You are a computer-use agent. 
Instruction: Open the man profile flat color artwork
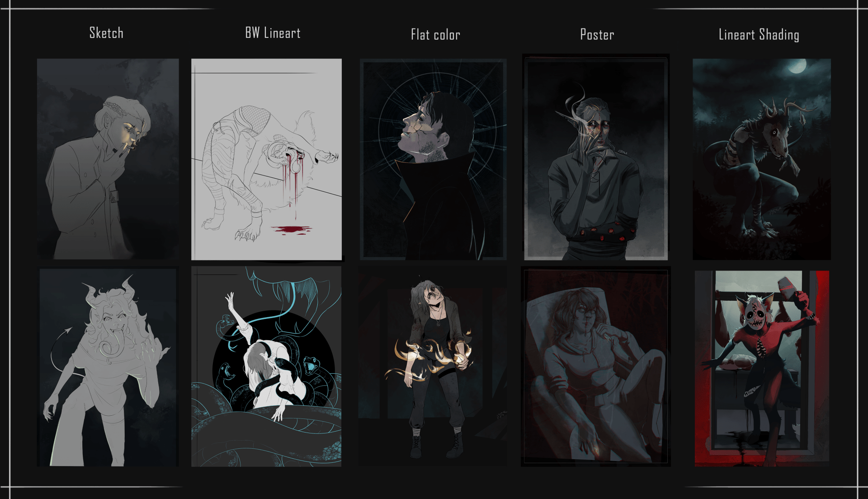click(x=433, y=159)
